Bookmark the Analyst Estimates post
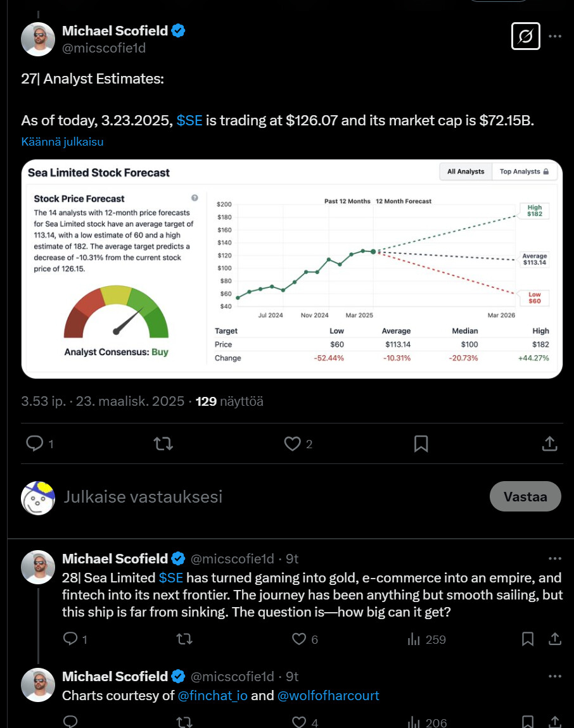 (x=421, y=444)
